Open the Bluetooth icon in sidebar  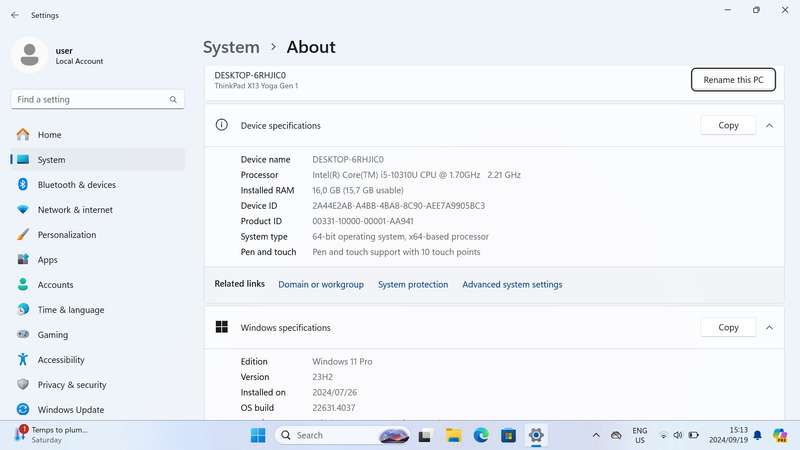coord(23,184)
